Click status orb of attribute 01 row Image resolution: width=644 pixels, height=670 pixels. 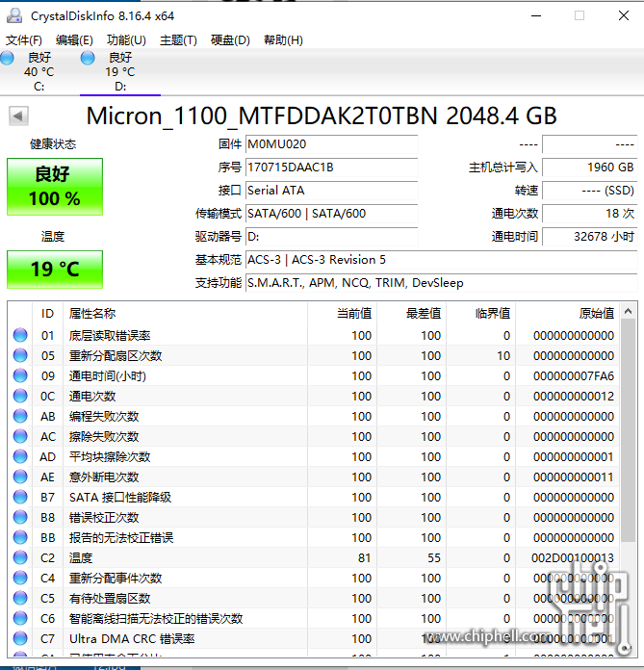coord(20,335)
